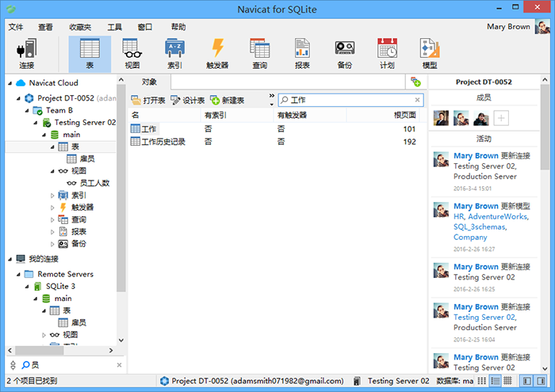Click the Mary Brown name in first activity
The image size is (555, 392).
(476, 156)
